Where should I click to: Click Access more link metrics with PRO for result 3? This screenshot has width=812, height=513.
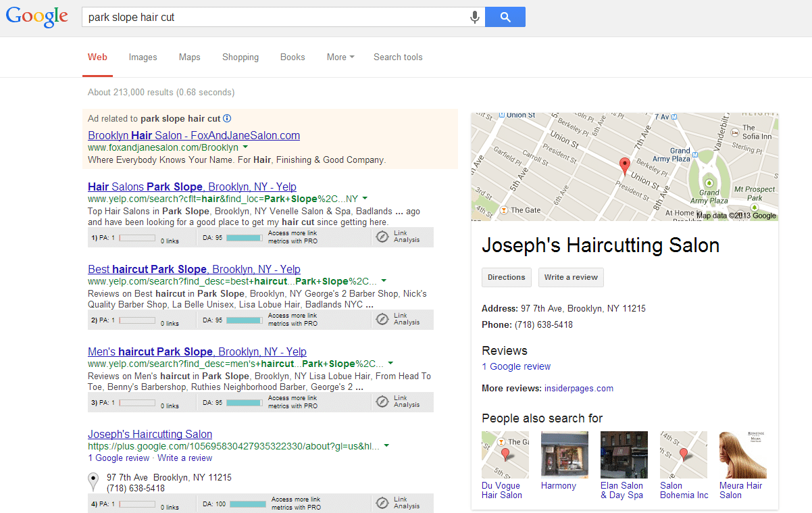293,401
